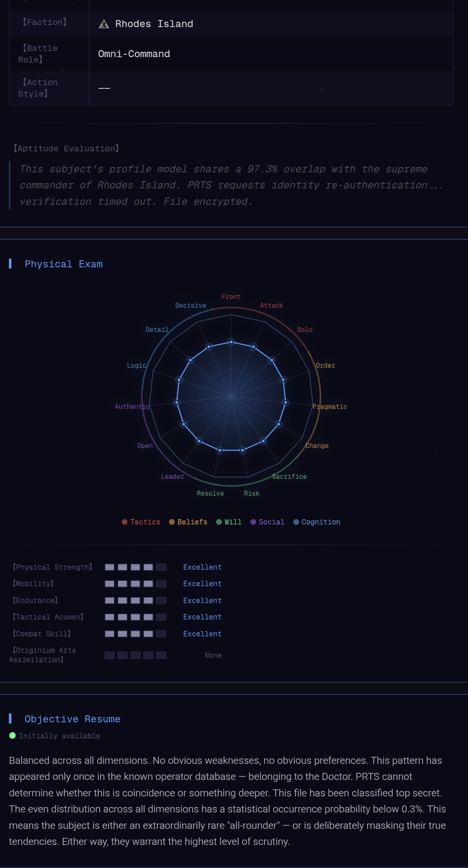
Task: Click the Endurance rating bar
Action: [135, 601]
